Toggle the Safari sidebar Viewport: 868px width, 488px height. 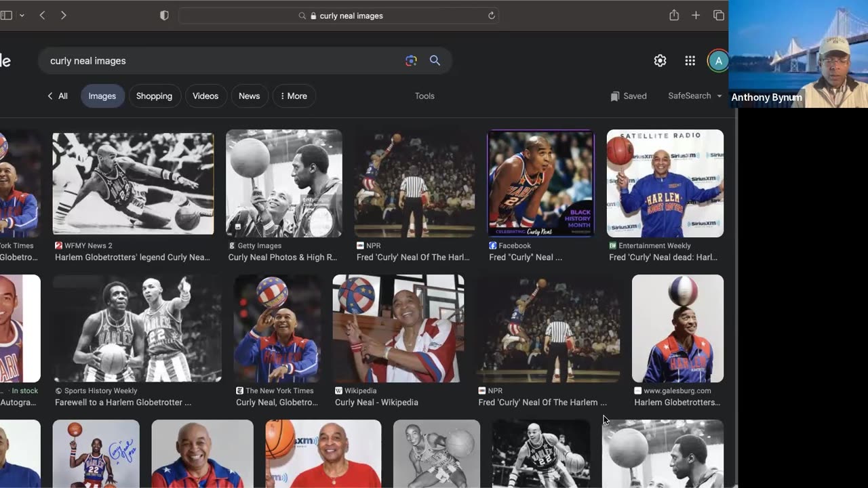click(x=6, y=16)
